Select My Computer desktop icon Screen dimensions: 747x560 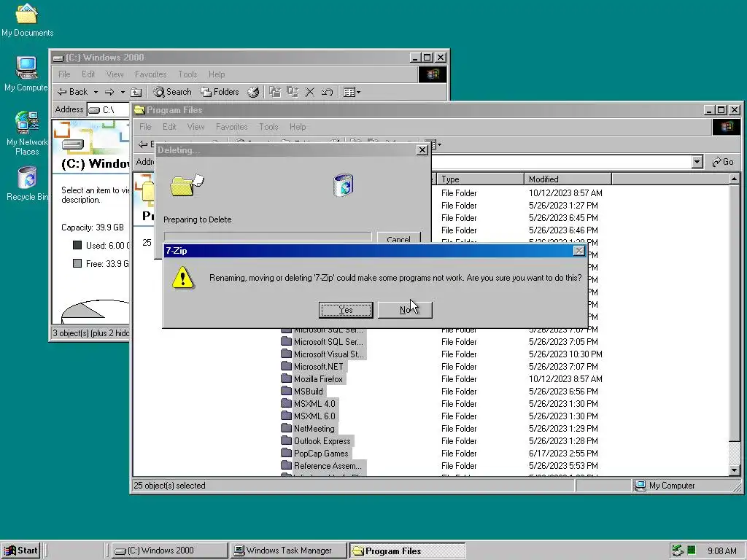click(26, 74)
